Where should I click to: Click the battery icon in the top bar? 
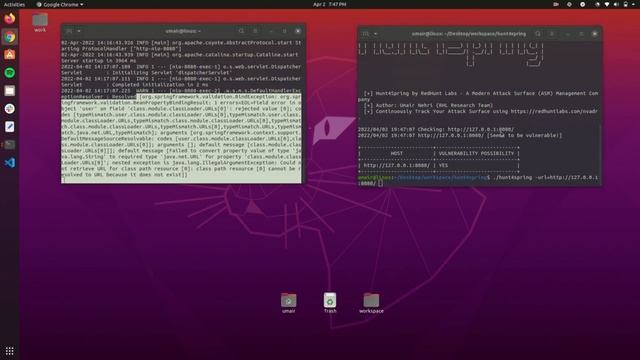click(x=625, y=4)
